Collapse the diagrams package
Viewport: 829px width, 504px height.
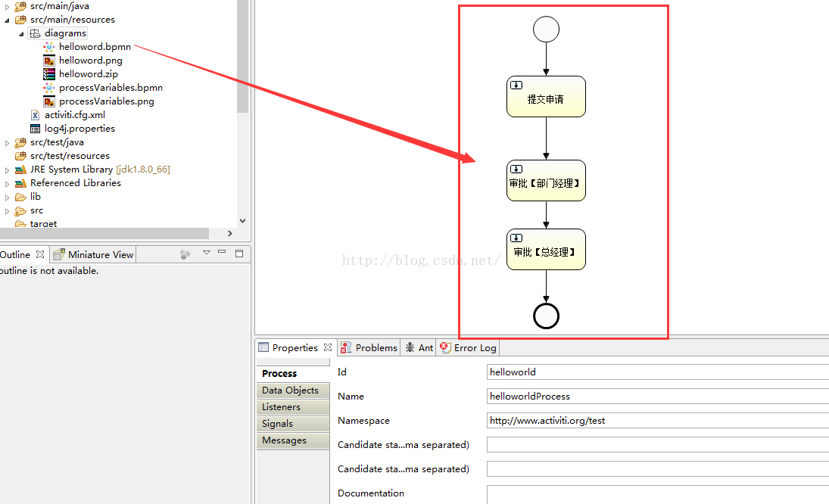tap(21, 34)
